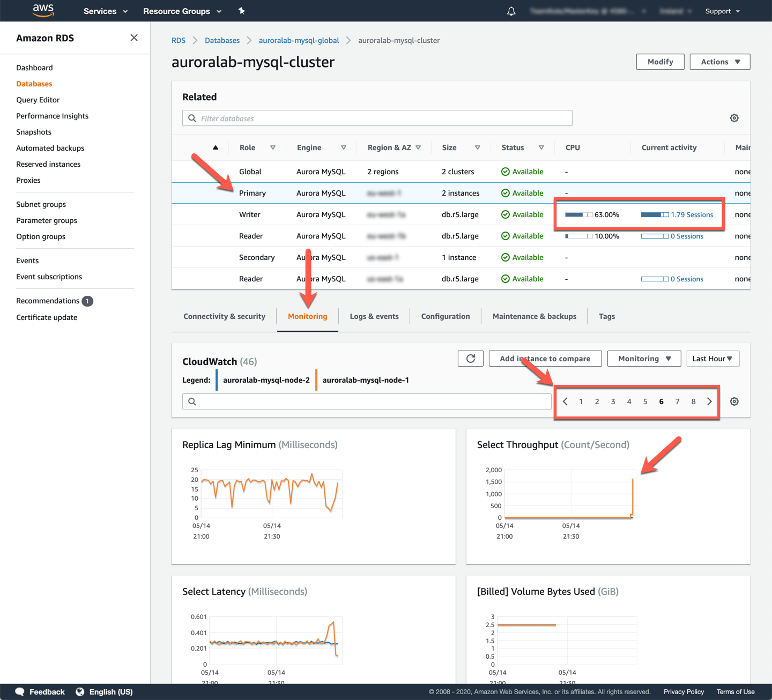Open Databases breadcrumb link
This screenshot has height=700, width=772.
[x=222, y=40]
